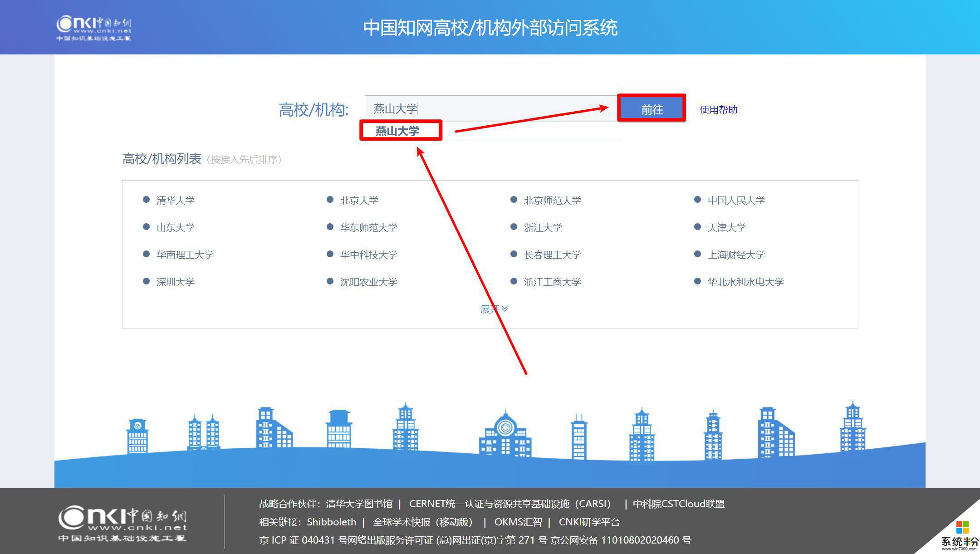Choose 山东大学 in the list
The height and width of the screenshot is (554, 980).
(x=175, y=227)
